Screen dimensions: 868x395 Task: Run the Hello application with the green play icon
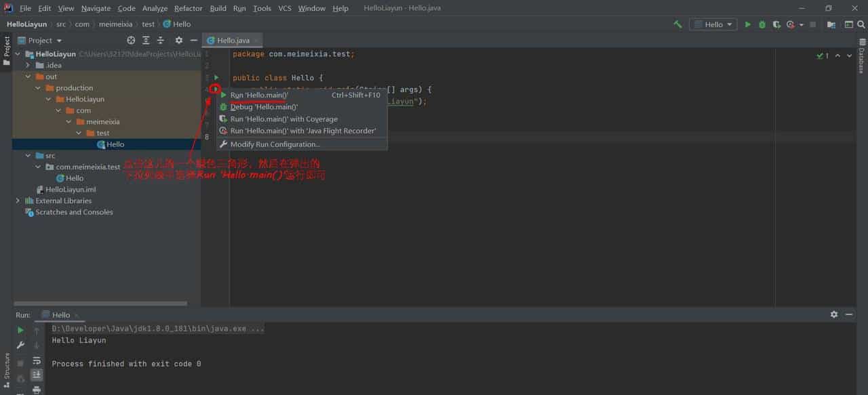pyautogui.click(x=747, y=24)
